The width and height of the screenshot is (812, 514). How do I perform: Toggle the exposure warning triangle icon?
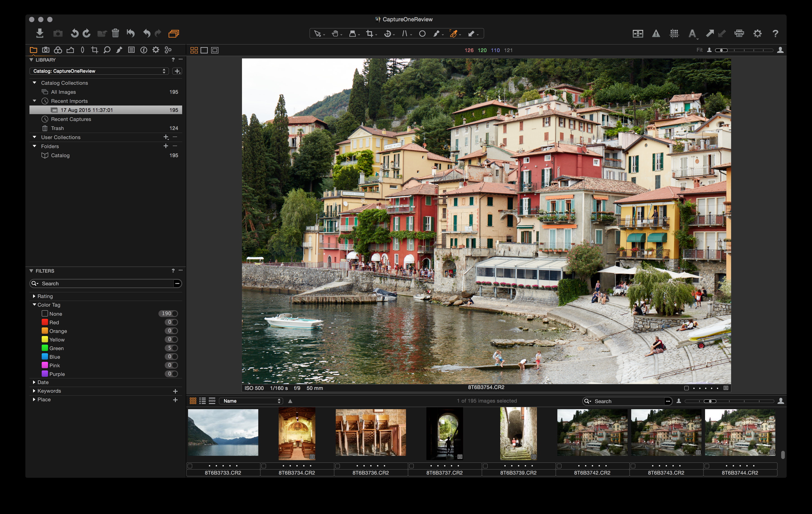click(x=655, y=33)
